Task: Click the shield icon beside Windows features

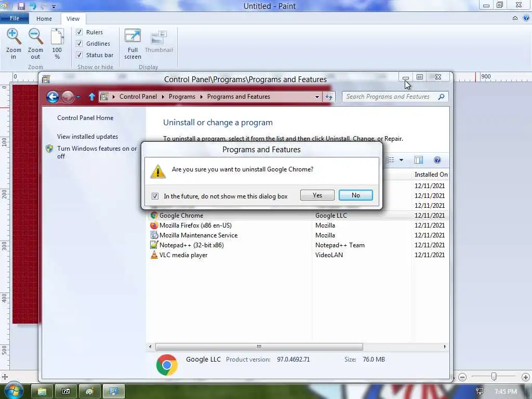Action: click(49, 149)
